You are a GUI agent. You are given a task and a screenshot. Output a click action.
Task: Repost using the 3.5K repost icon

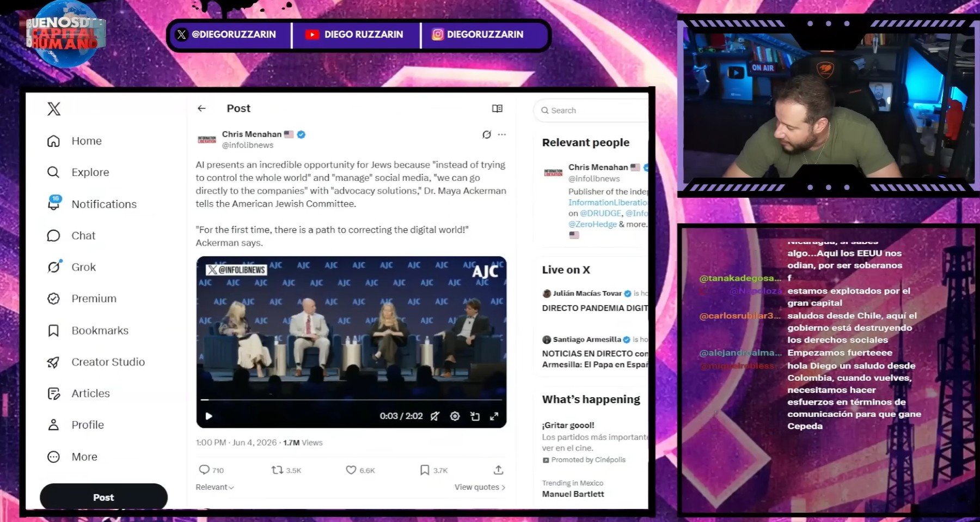tap(277, 470)
